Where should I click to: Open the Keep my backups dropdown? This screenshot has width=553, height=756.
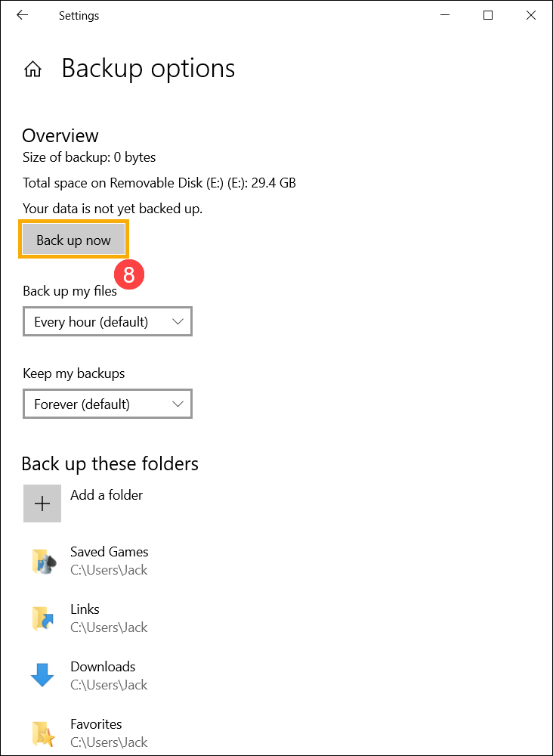pos(107,404)
